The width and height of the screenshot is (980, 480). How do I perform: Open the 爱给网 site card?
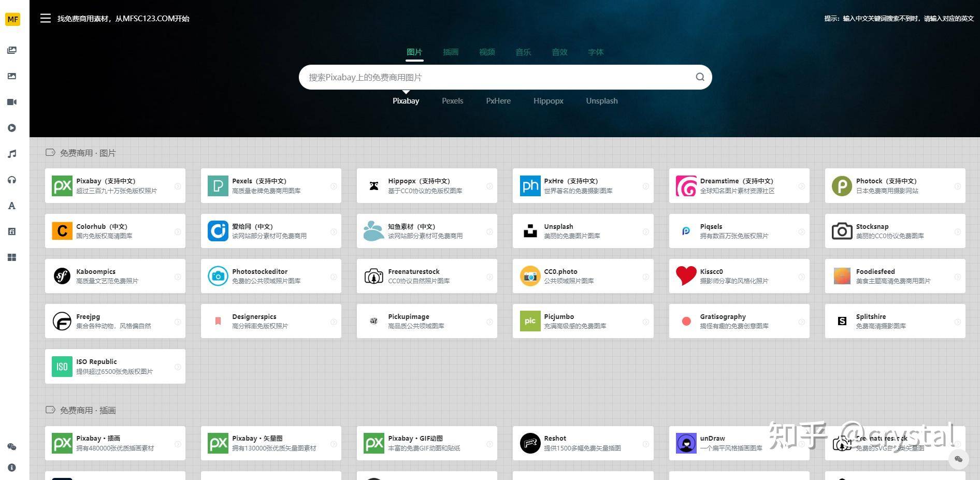[271, 231]
